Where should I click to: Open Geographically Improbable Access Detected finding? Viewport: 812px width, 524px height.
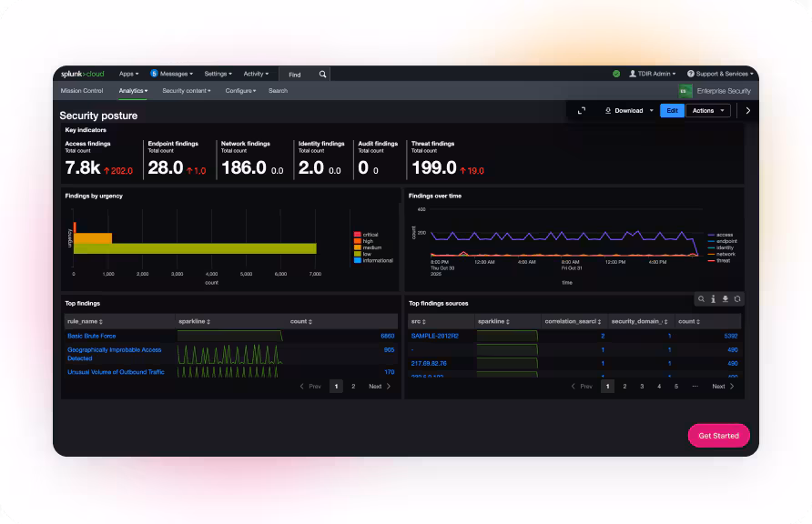(x=115, y=354)
